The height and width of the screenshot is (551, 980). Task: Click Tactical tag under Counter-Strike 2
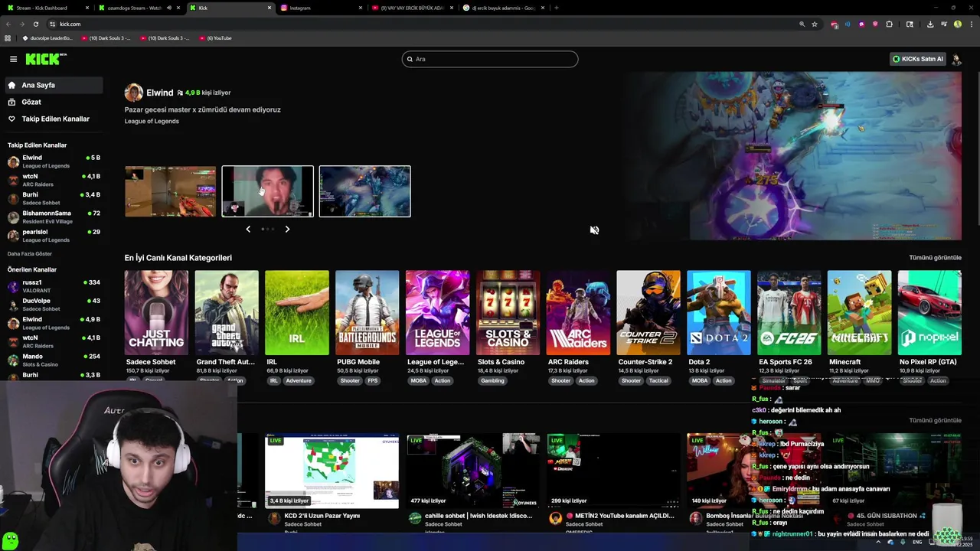tap(658, 380)
